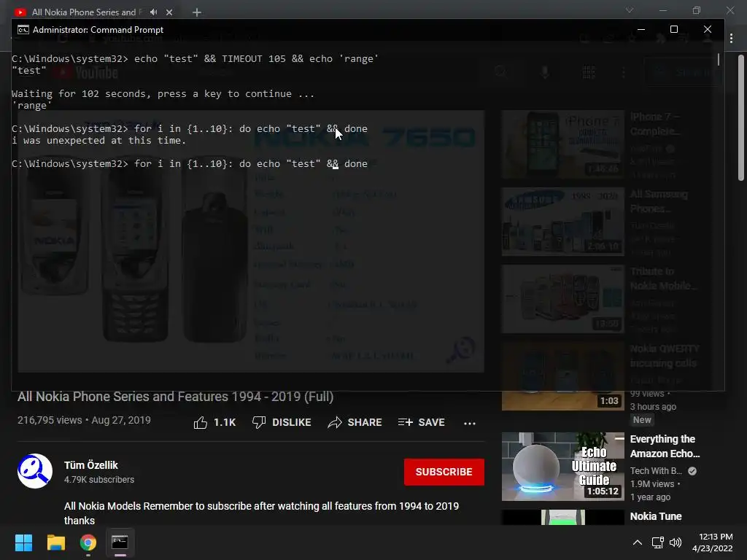Mute the YouTube tab audio icon
Viewport: 747px width, 560px height.
pos(153,12)
